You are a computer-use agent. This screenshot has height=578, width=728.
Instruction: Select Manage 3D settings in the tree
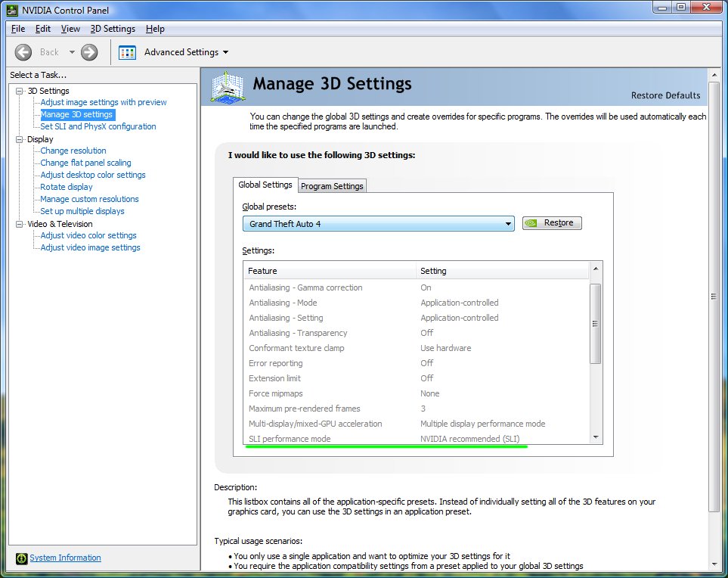tap(76, 114)
